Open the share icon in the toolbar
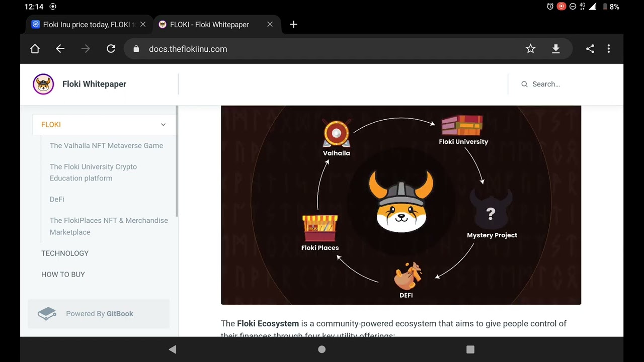The height and width of the screenshot is (362, 644). pos(590,49)
